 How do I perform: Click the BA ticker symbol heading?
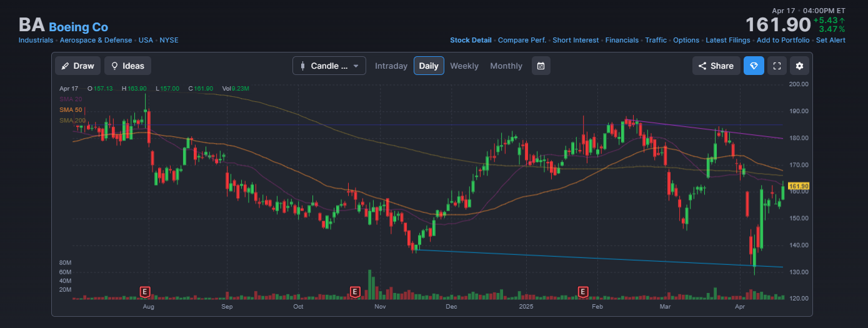point(31,25)
